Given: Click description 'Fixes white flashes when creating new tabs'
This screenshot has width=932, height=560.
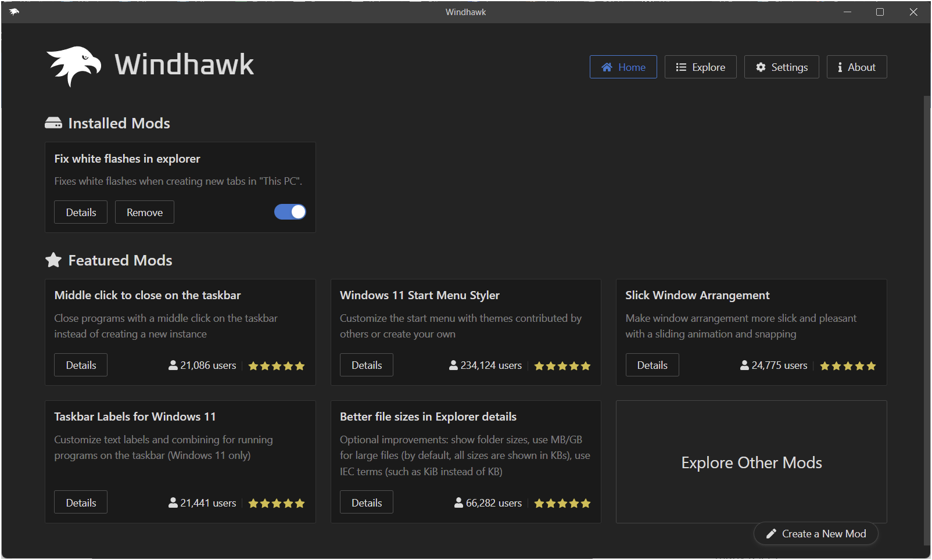Looking at the screenshot, I should pos(178,181).
